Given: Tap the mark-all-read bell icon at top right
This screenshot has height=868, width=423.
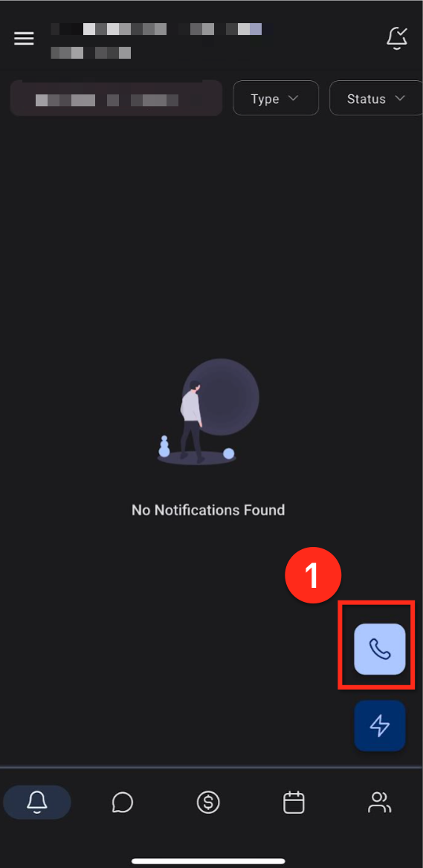Looking at the screenshot, I should 397,38.
